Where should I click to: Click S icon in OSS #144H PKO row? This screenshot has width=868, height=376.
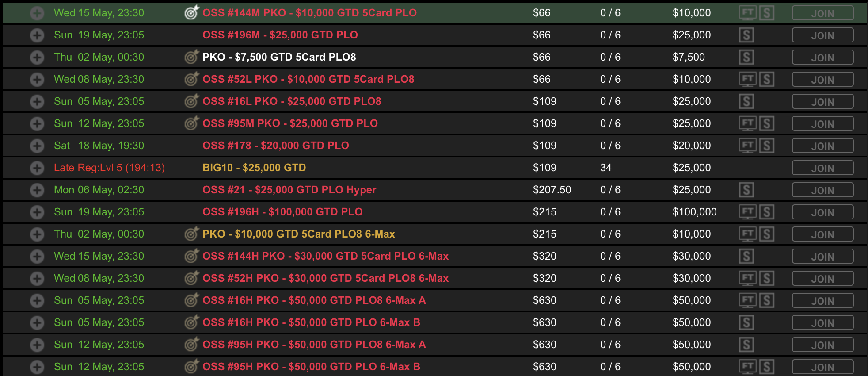coord(746,256)
